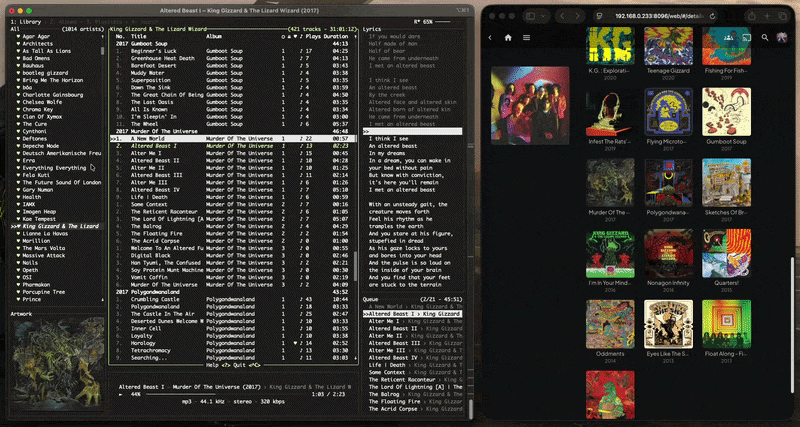Viewport: 800px width, 427px height.
Task: Toggle the favorite heart on Horology track
Action: pyautogui.click(x=295, y=343)
